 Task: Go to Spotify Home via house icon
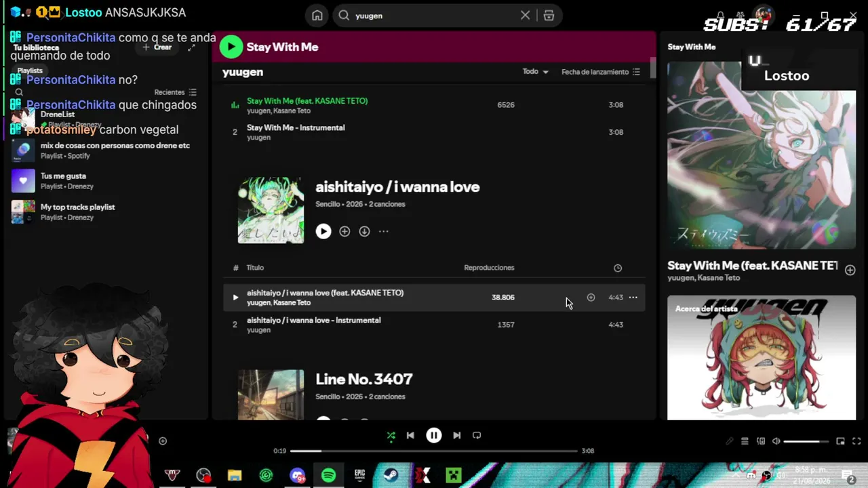point(317,16)
